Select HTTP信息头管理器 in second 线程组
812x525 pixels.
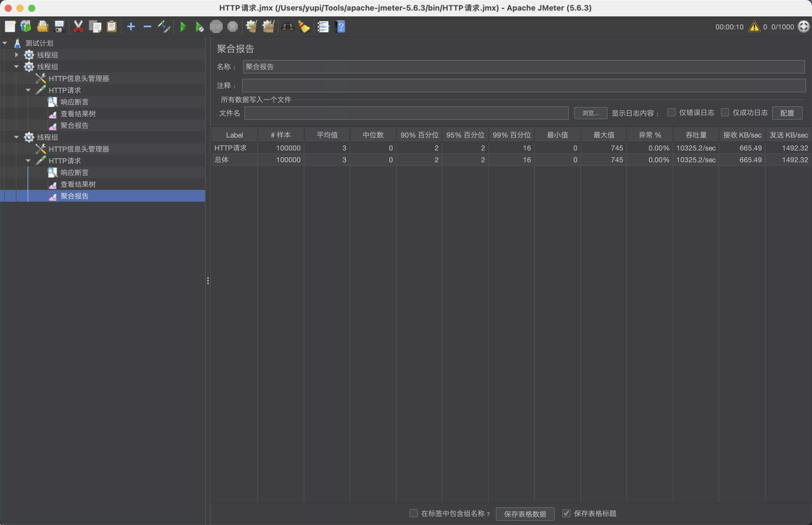click(79, 78)
